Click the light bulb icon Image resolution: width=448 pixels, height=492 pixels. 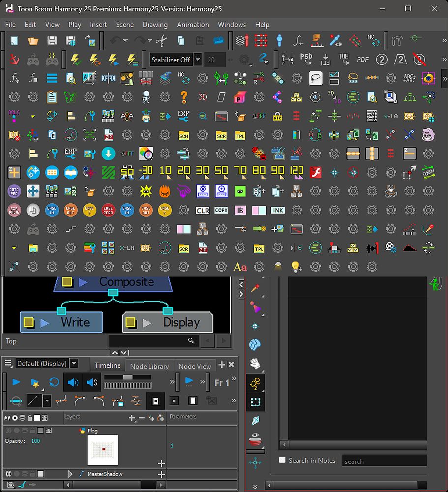(297, 267)
